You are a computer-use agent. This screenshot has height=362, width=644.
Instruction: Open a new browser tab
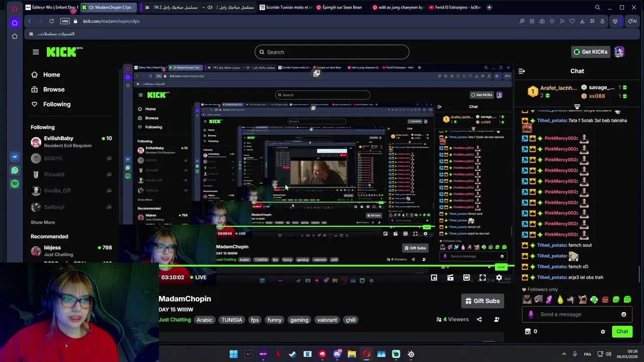(490, 8)
